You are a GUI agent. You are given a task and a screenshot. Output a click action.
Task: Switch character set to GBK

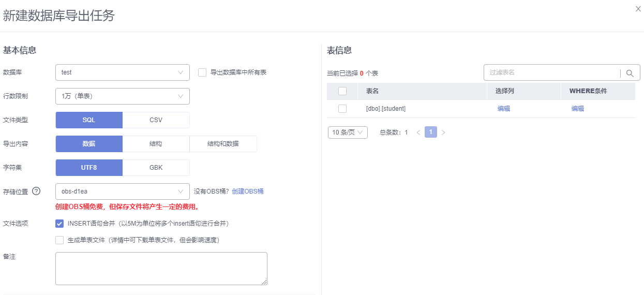tap(156, 168)
